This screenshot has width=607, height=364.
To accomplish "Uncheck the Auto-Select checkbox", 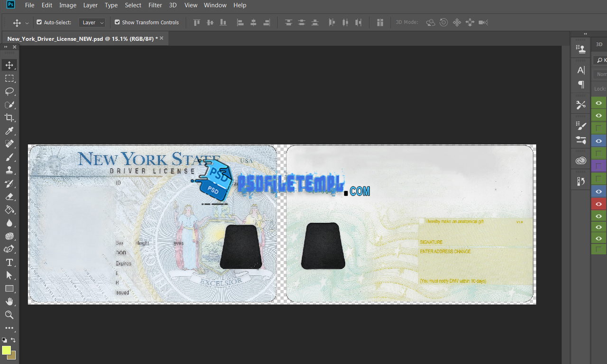I will point(39,22).
